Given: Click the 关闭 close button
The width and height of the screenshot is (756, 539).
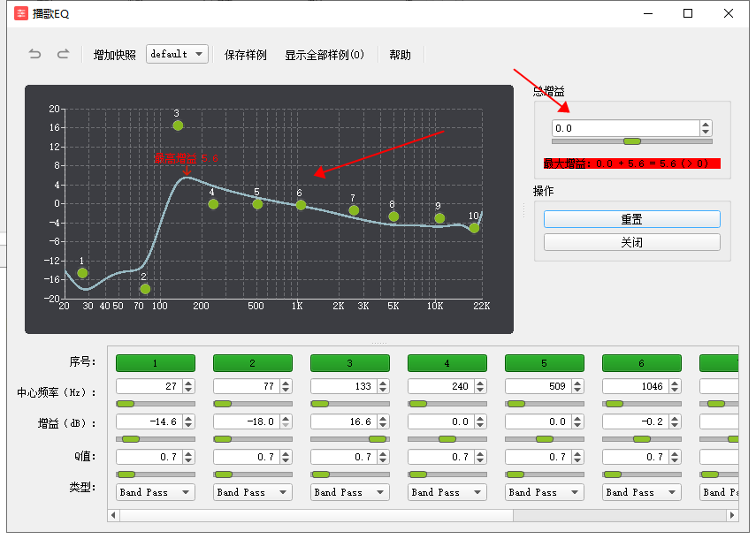Looking at the screenshot, I should 632,242.
